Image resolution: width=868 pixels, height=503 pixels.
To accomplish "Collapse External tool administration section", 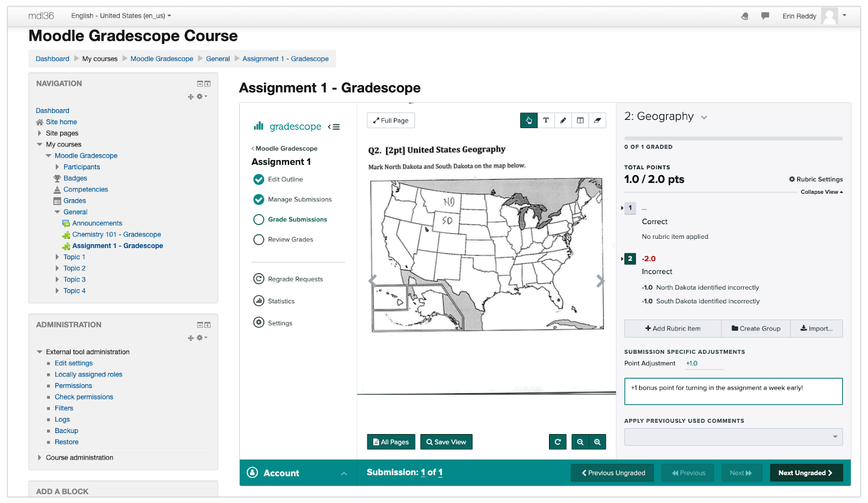I will [x=39, y=352].
